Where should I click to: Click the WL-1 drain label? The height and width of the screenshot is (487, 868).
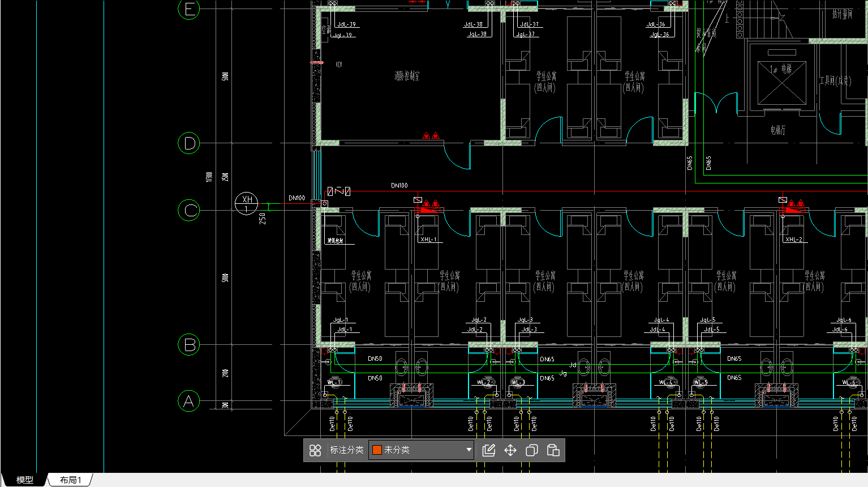[334, 383]
